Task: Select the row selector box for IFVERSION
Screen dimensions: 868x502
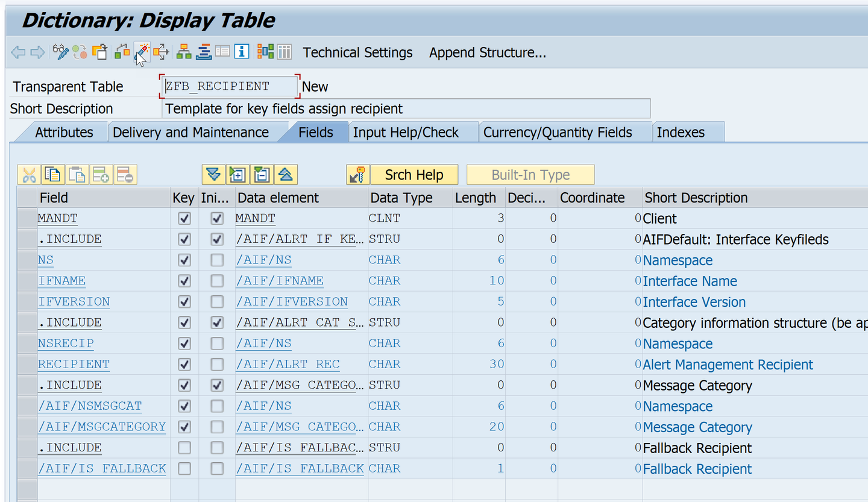Action: coord(27,301)
